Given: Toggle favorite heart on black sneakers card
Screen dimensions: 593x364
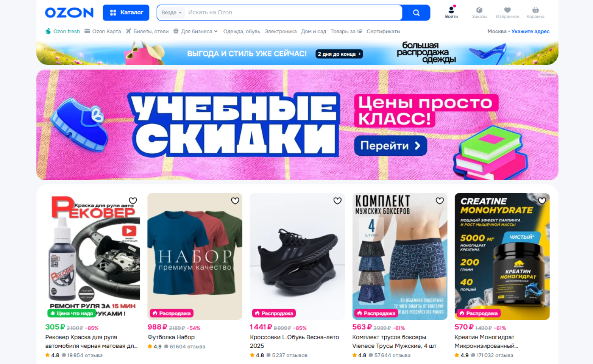Looking at the screenshot, I should pos(337,201).
